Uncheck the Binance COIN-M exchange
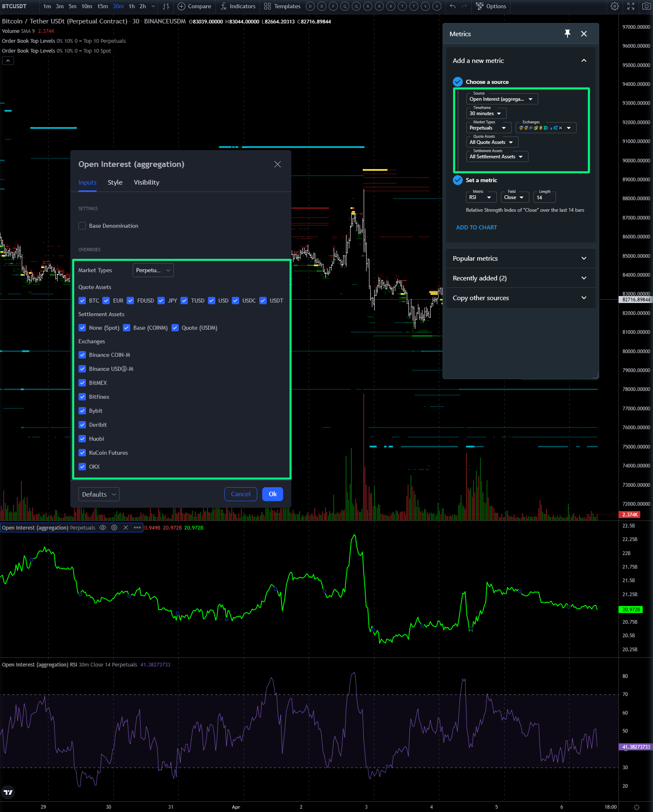The width and height of the screenshot is (653, 812). point(82,355)
